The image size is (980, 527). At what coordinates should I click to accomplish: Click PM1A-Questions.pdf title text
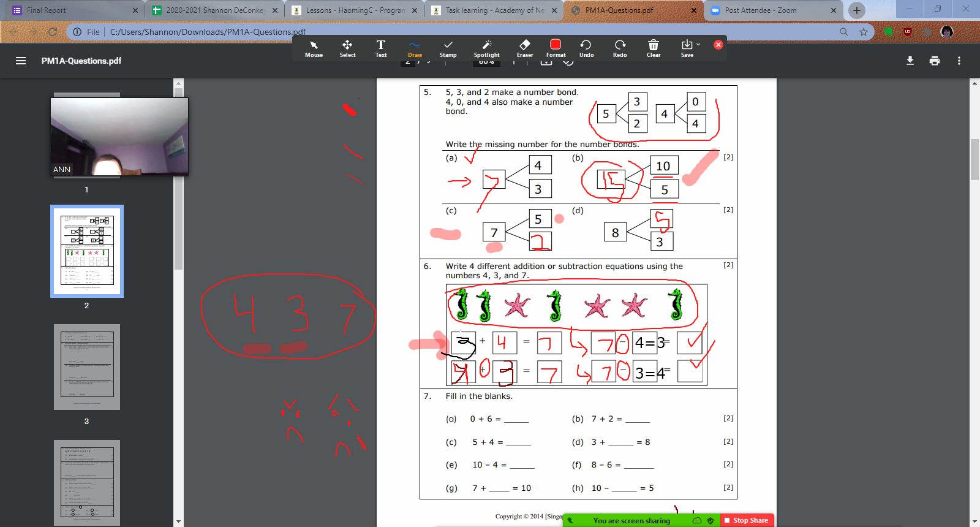[x=81, y=61]
